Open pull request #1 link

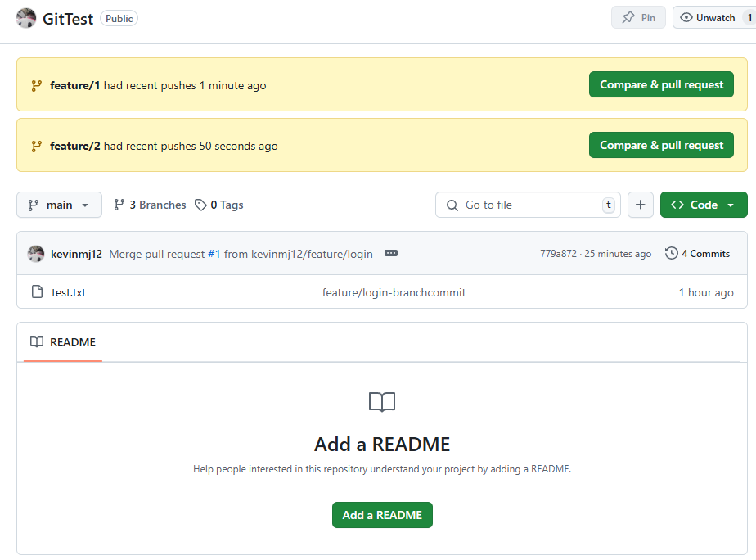214,254
